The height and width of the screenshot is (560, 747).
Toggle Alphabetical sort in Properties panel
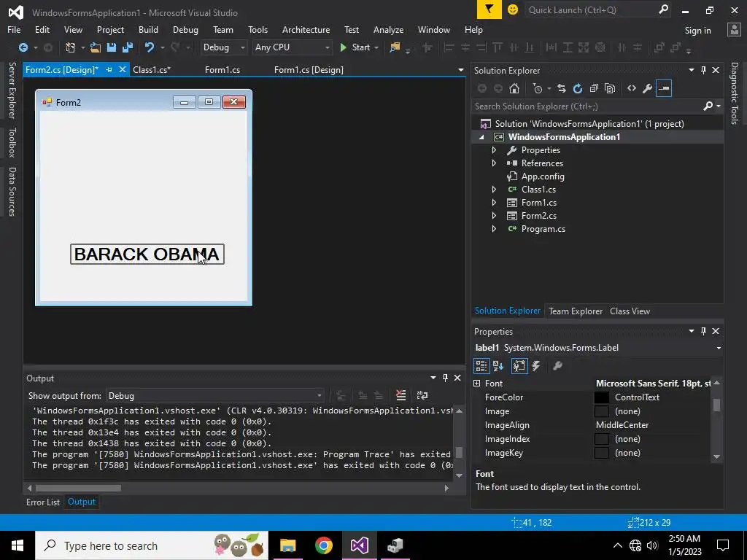[x=498, y=366]
